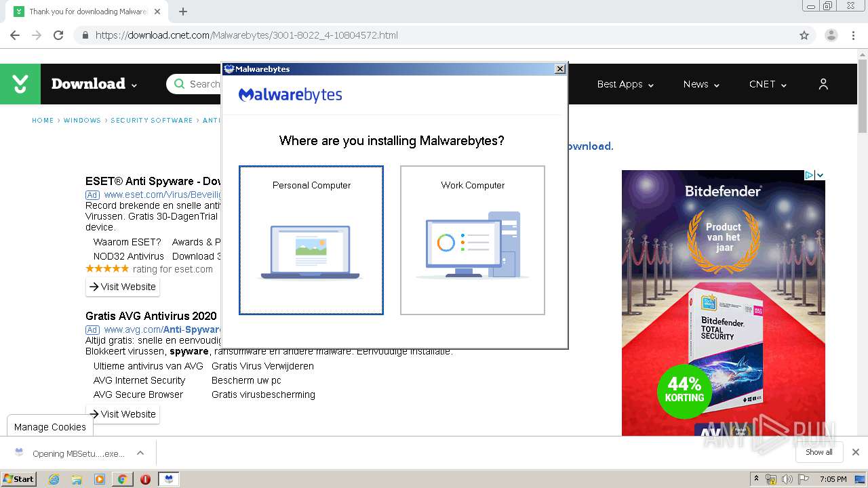Open the NOD32 Antivirus ad sublink
Viewport: 868px width, 488px height.
(129, 256)
